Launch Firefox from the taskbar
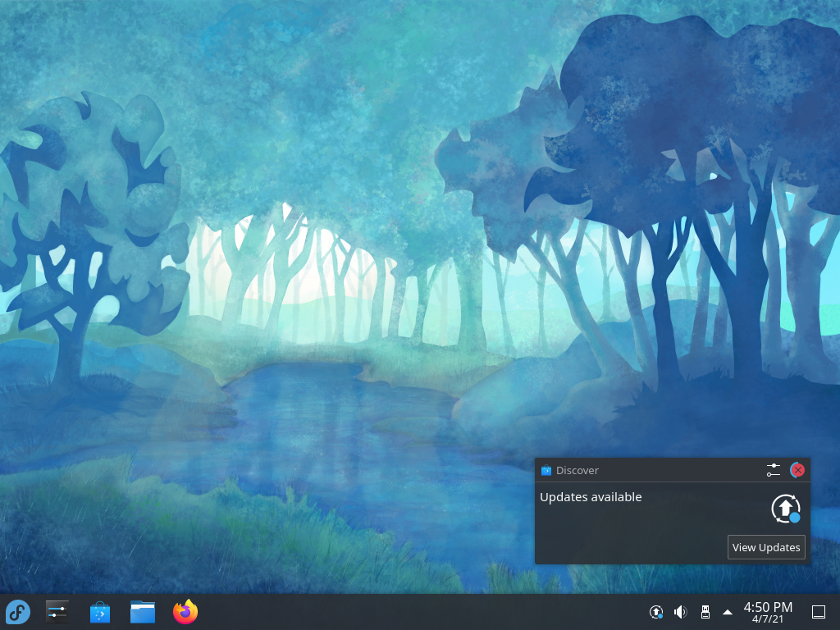The height and width of the screenshot is (630, 840). coord(185,612)
